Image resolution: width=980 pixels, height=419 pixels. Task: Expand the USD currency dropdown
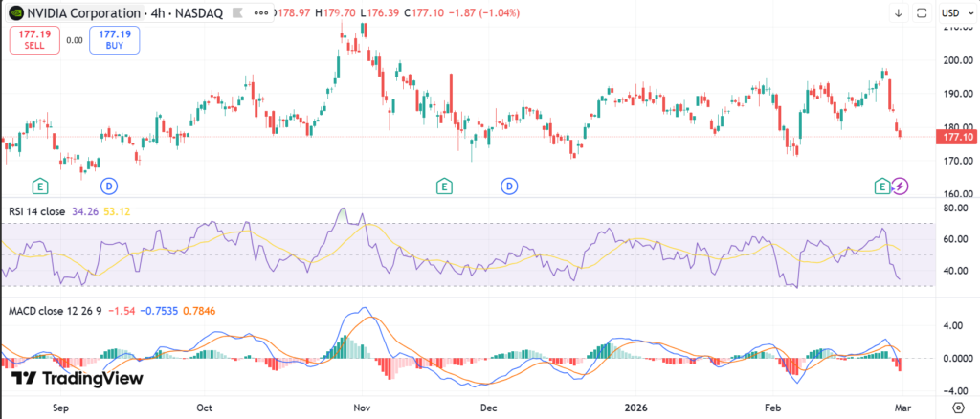pyautogui.click(x=954, y=12)
